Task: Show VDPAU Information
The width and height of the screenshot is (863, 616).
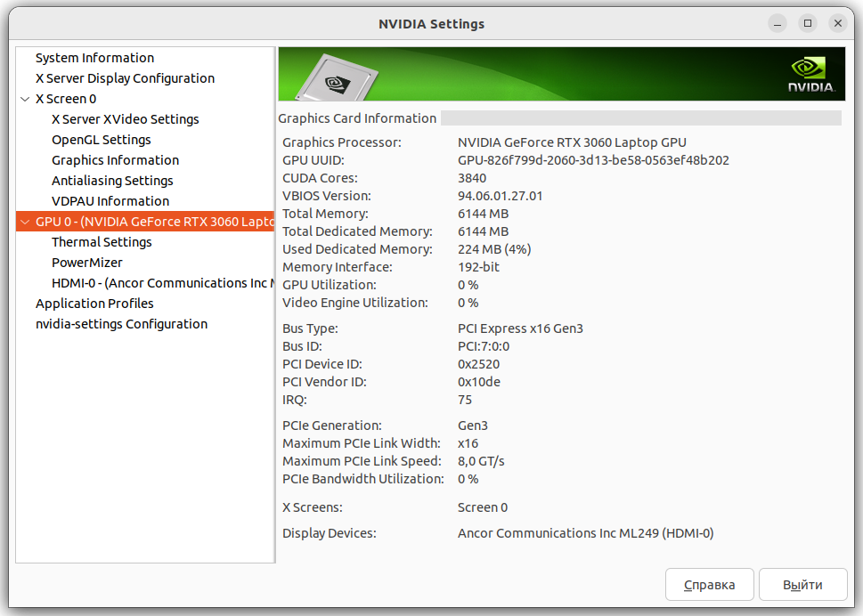Action: tap(110, 201)
